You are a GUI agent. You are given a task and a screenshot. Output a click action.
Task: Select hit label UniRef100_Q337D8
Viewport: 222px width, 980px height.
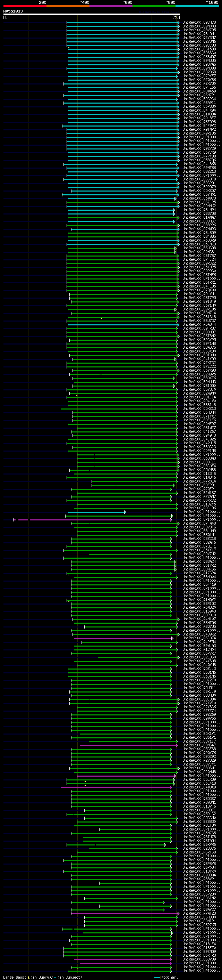coord(199,214)
